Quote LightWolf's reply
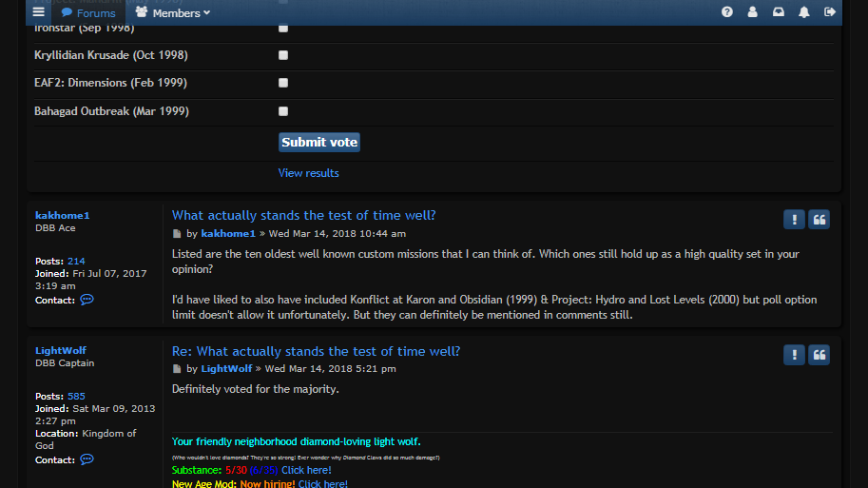The width and height of the screenshot is (868, 488). coord(819,355)
